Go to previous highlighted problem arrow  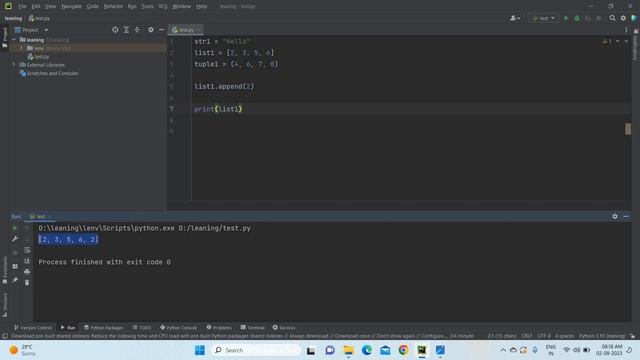click(x=618, y=41)
